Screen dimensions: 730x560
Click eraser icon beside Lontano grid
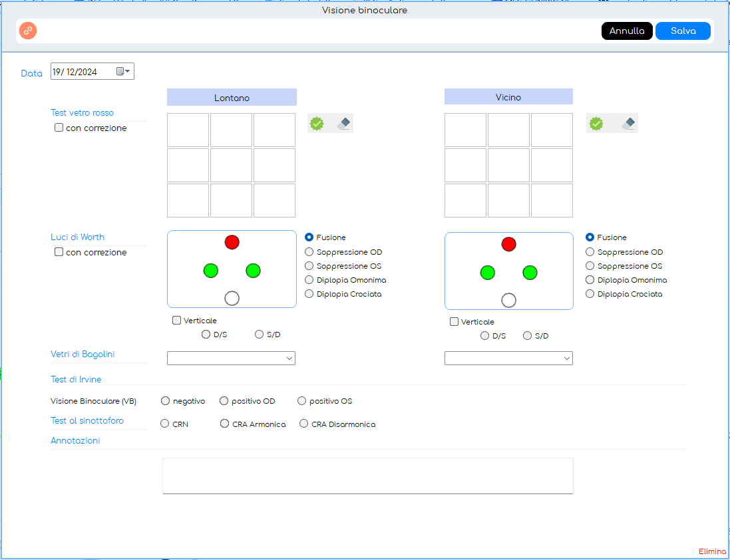(343, 124)
